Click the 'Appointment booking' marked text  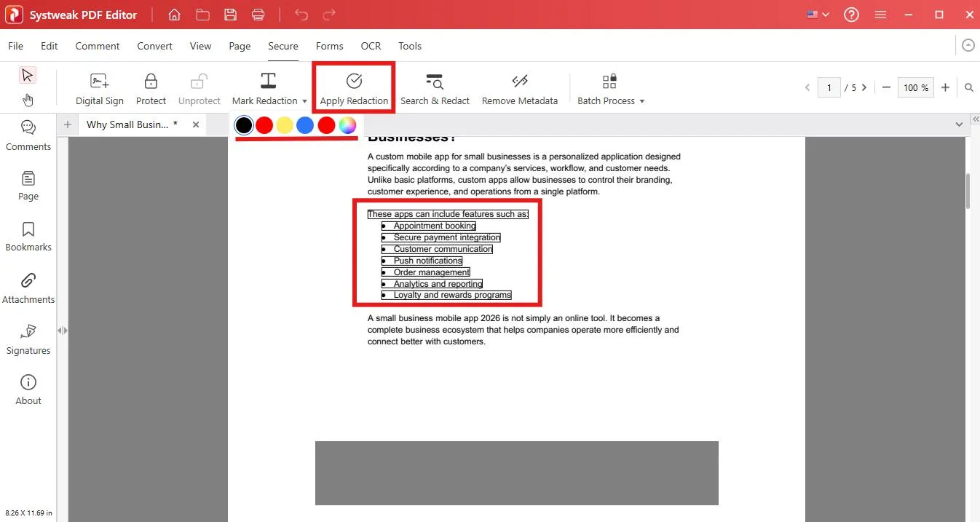click(435, 226)
